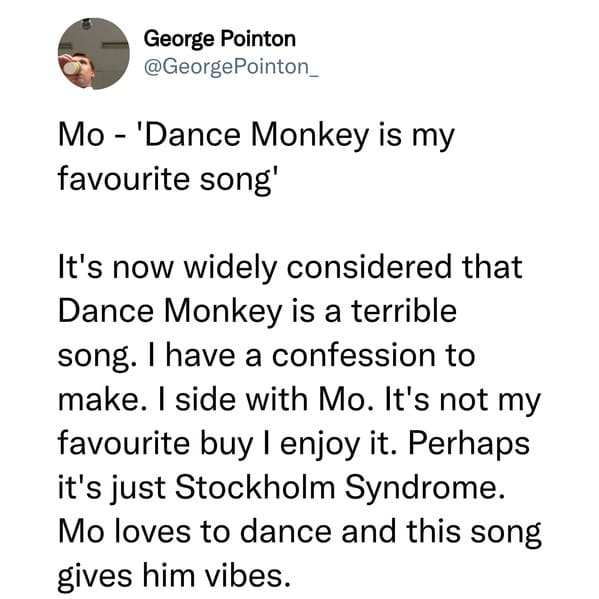This screenshot has height=599, width=599.
Task: Select the word "terrible" in the tweet
Action: [x=404, y=310]
